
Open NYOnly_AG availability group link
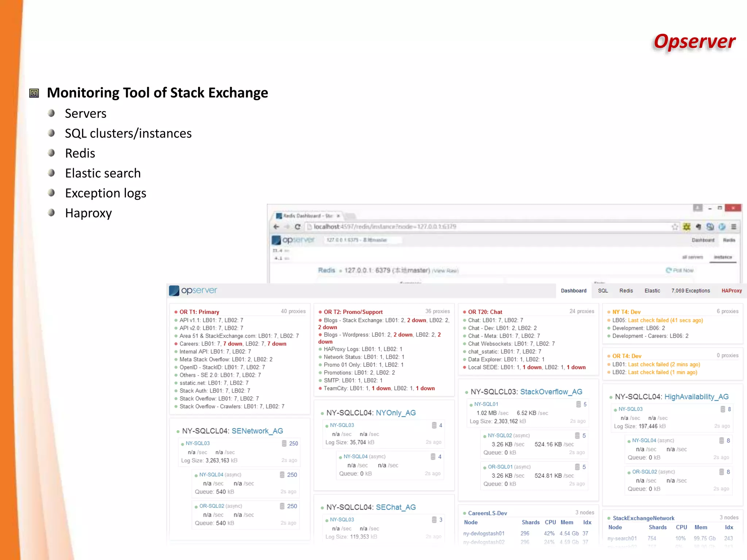click(x=396, y=413)
